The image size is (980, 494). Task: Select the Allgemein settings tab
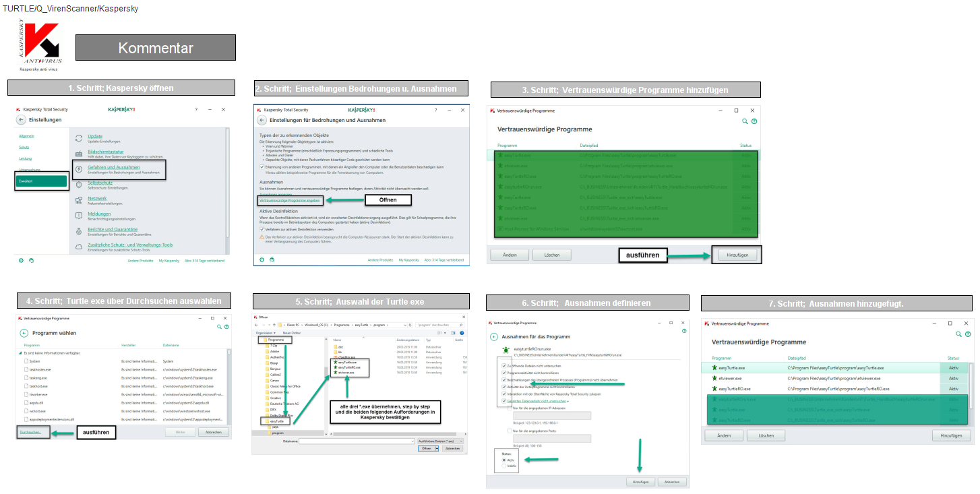tap(26, 136)
